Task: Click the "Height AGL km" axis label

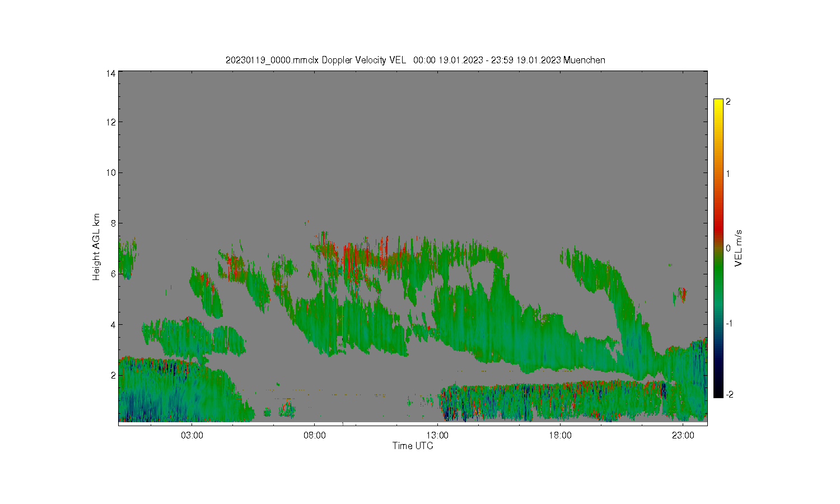Action: pos(96,247)
